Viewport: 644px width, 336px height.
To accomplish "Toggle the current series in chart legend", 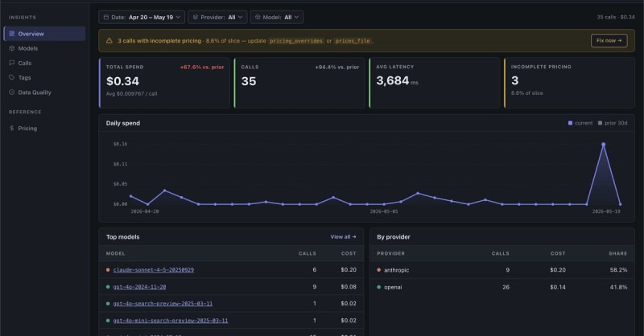I will [580, 123].
